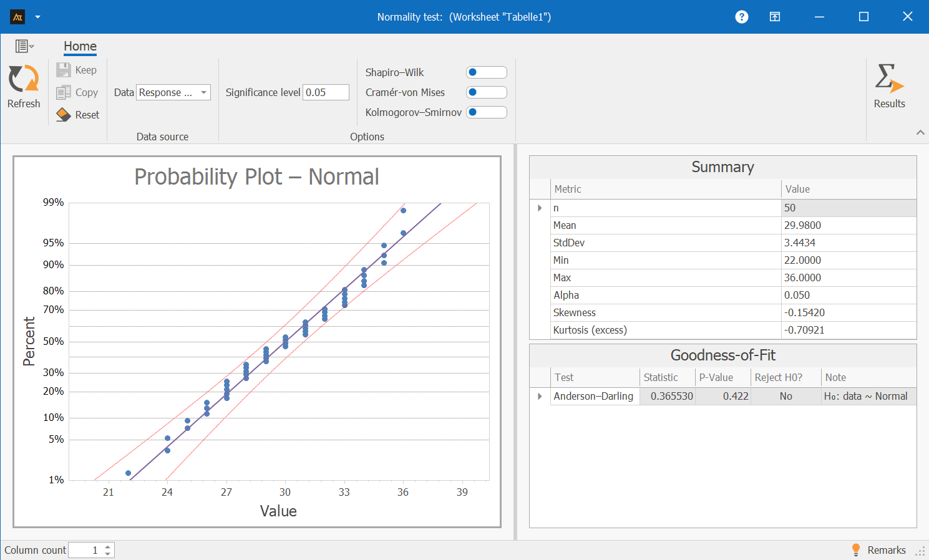Collapse the ribbon using the chevron

click(920, 132)
